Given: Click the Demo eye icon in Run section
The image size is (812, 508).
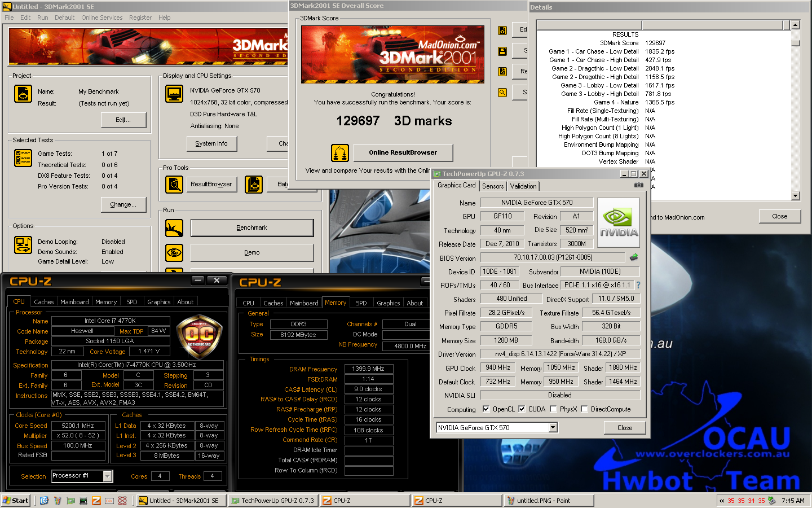Looking at the screenshot, I should [174, 252].
